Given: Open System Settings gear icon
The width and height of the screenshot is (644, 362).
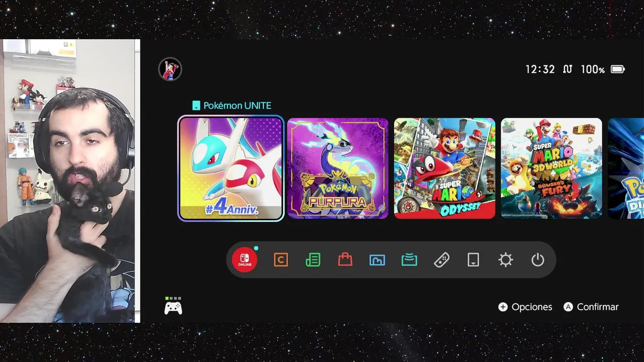Looking at the screenshot, I should pos(506,260).
